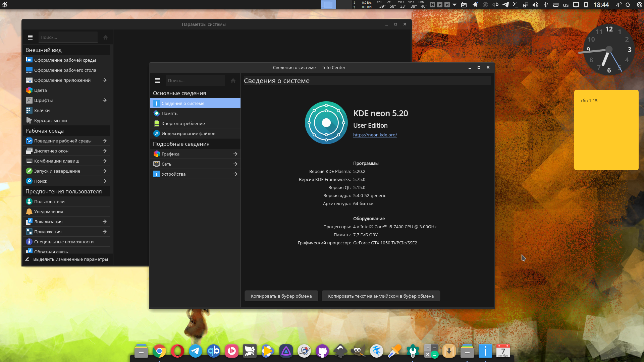Image resolution: width=644 pixels, height=362 pixels.
Task: Open the https://neon.kde.org/ link
Action: [x=375, y=135]
